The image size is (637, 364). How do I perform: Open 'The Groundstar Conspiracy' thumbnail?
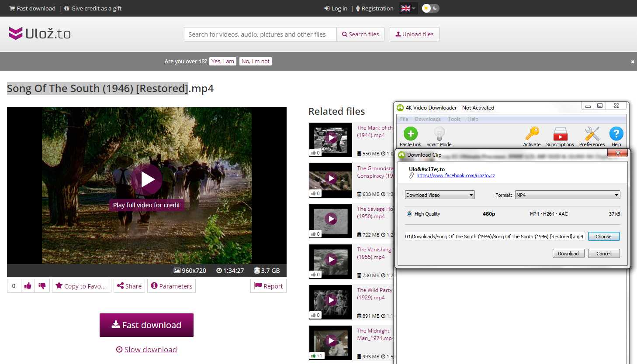click(331, 180)
